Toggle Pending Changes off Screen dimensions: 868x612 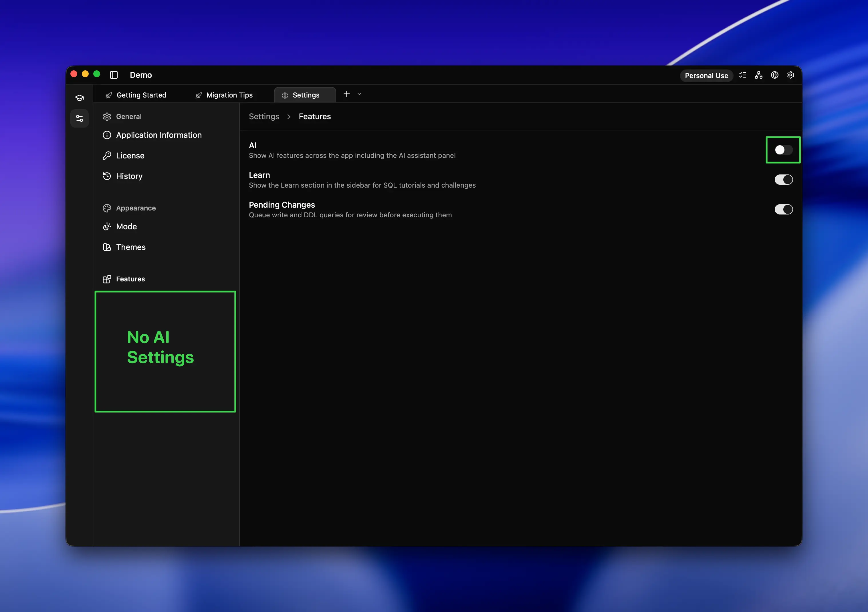783,209
